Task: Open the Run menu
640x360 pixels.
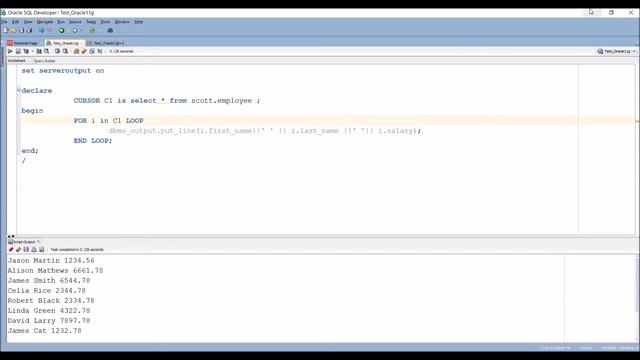Action: tap(61, 22)
